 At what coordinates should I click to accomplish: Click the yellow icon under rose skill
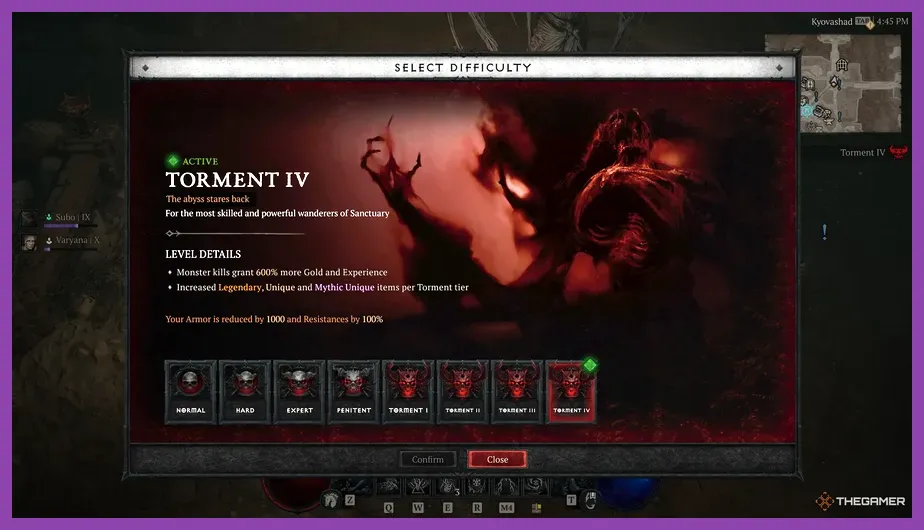pyautogui.click(x=536, y=508)
